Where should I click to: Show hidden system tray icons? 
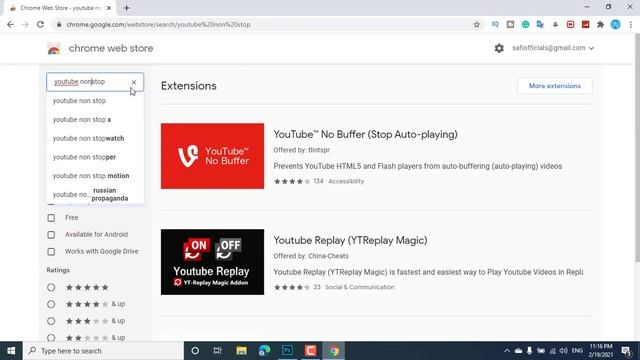507,351
